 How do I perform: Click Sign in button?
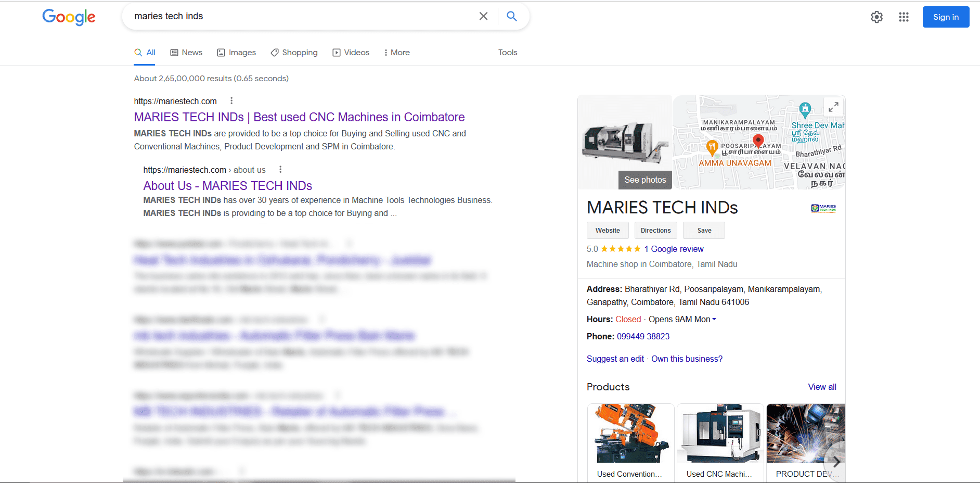point(946,17)
